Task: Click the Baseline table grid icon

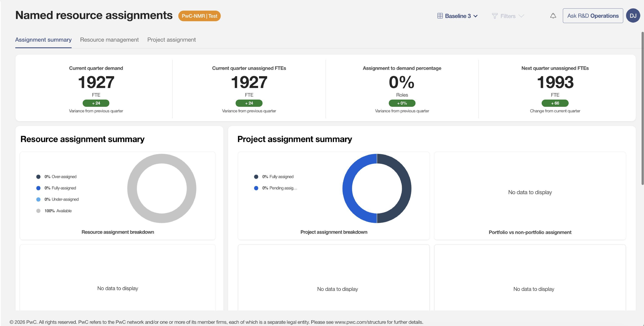Action: [x=440, y=16]
